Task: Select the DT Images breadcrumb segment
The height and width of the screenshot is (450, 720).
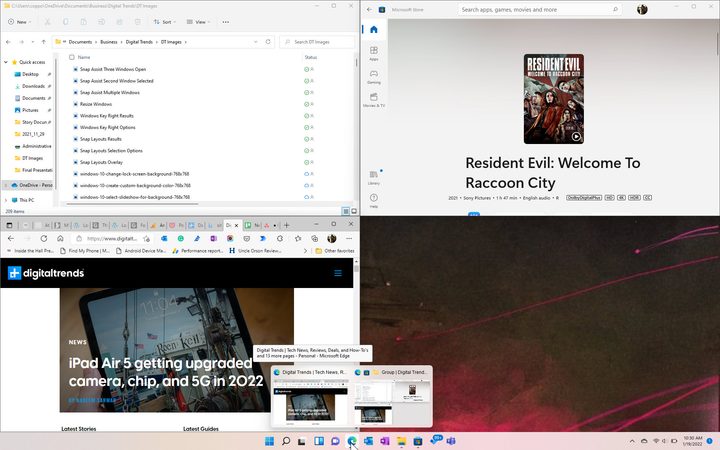Action: [x=171, y=42]
